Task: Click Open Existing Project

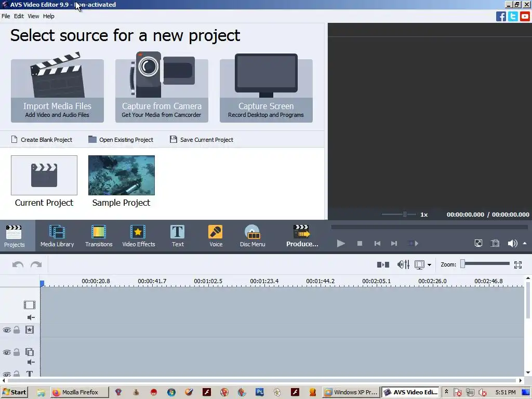Action: 121,139
